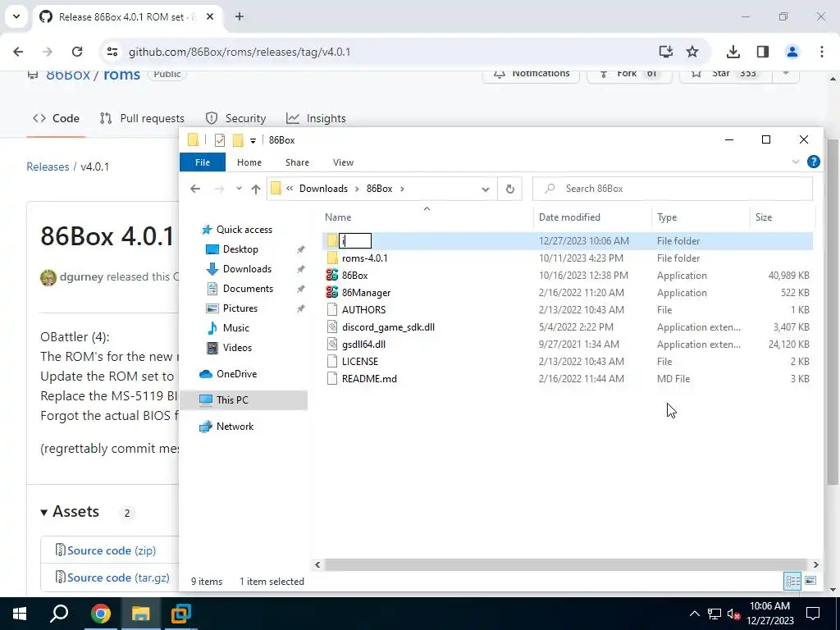Open address bar history dropdown
The width and height of the screenshot is (840, 630).
tap(486, 189)
